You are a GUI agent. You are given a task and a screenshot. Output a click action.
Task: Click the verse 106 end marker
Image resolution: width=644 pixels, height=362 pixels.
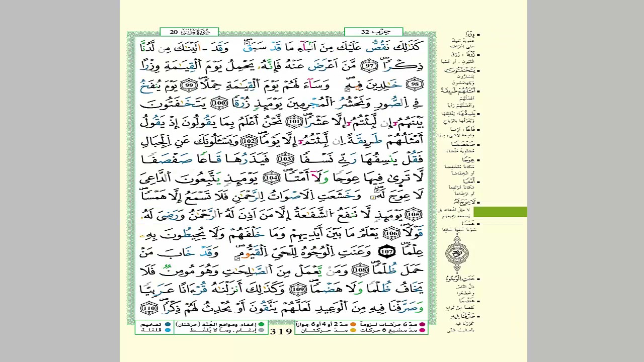(391, 233)
